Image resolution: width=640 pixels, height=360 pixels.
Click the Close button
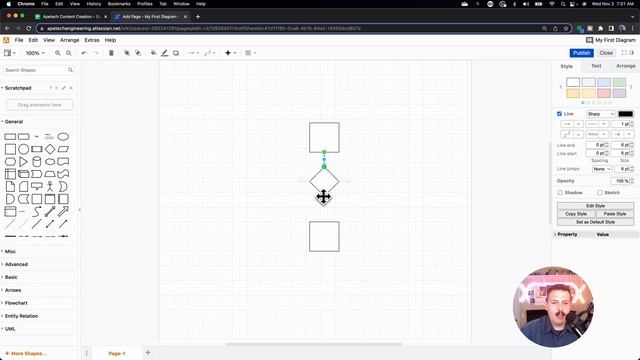tap(606, 53)
